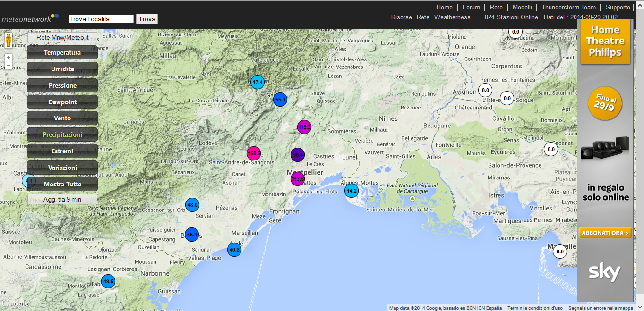This screenshot has height=311, width=644.
Task: Open the Modelli menu item
Action: (522, 7)
